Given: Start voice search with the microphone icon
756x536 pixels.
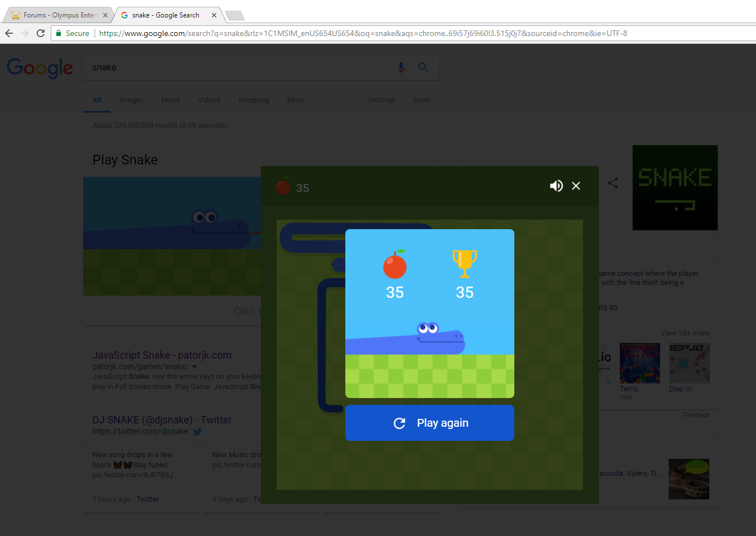Looking at the screenshot, I should pos(401,68).
